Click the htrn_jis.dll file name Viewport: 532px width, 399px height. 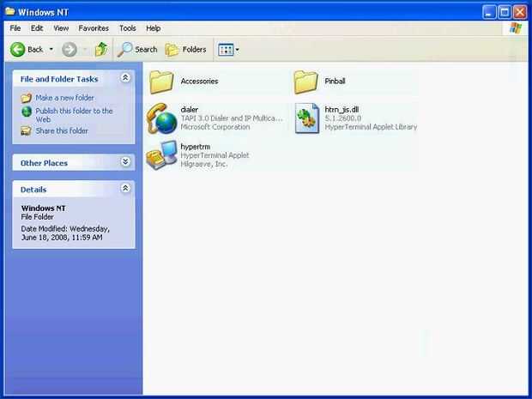point(342,110)
